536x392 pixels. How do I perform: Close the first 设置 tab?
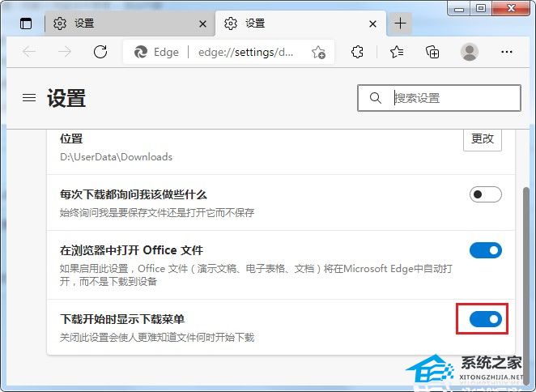tap(202, 24)
